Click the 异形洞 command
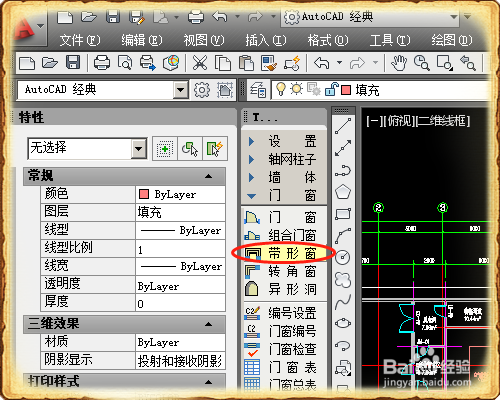The height and width of the screenshot is (400, 500). coord(283,289)
